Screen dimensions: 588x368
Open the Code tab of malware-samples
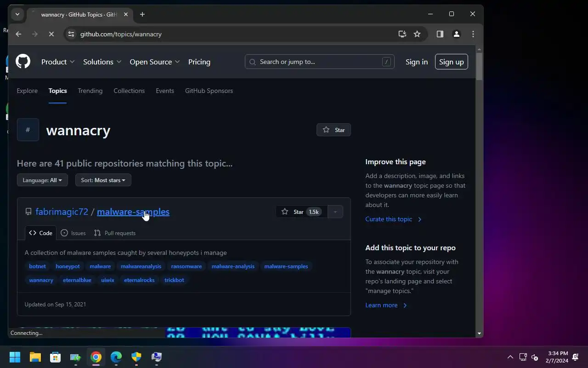[x=40, y=233]
